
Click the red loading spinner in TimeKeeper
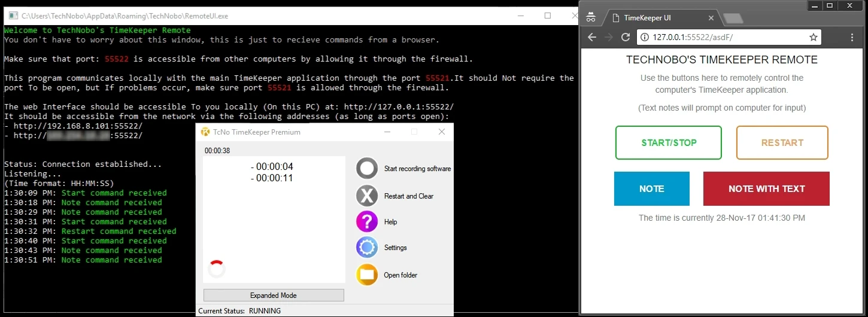[217, 269]
